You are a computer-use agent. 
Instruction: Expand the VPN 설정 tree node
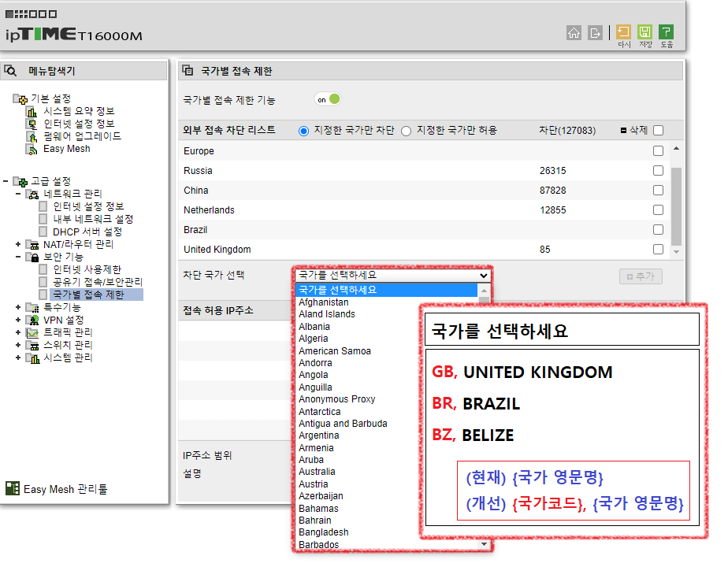tap(17, 320)
